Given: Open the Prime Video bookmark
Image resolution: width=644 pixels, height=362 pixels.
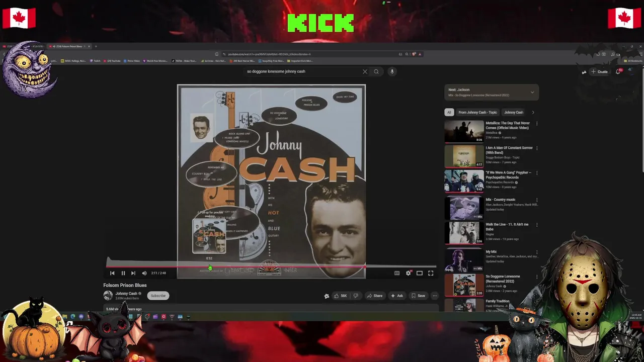Looking at the screenshot, I should click(132, 61).
